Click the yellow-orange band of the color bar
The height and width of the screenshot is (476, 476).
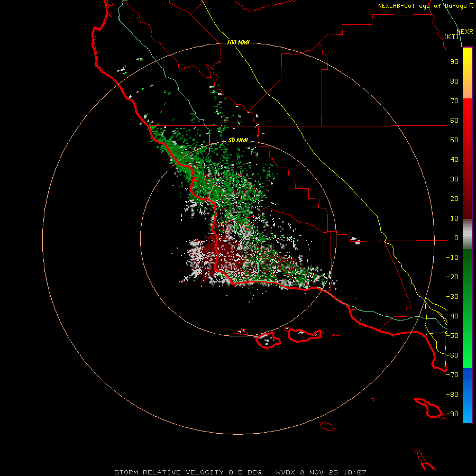(467, 73)
